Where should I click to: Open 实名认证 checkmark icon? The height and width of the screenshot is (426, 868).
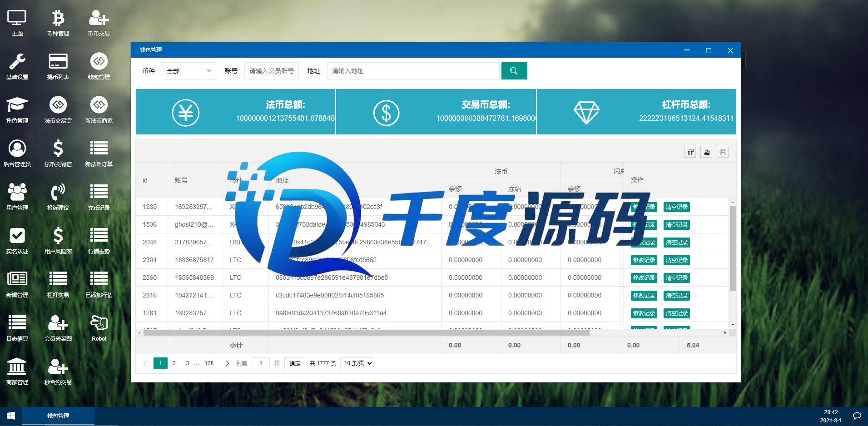coord(17,241)
